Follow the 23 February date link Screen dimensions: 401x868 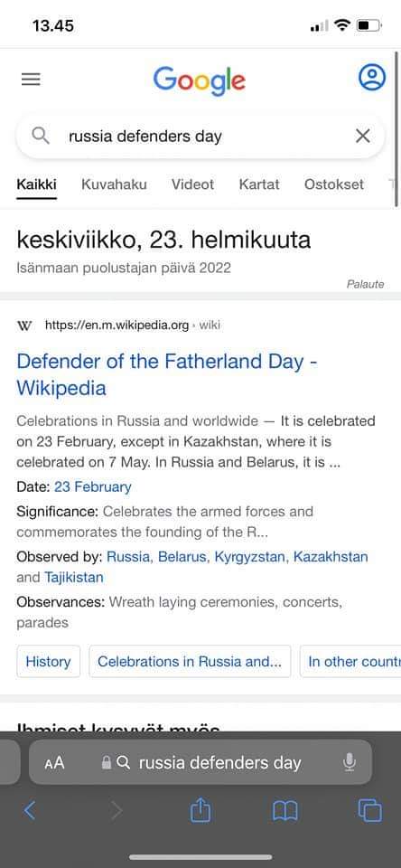93,487
